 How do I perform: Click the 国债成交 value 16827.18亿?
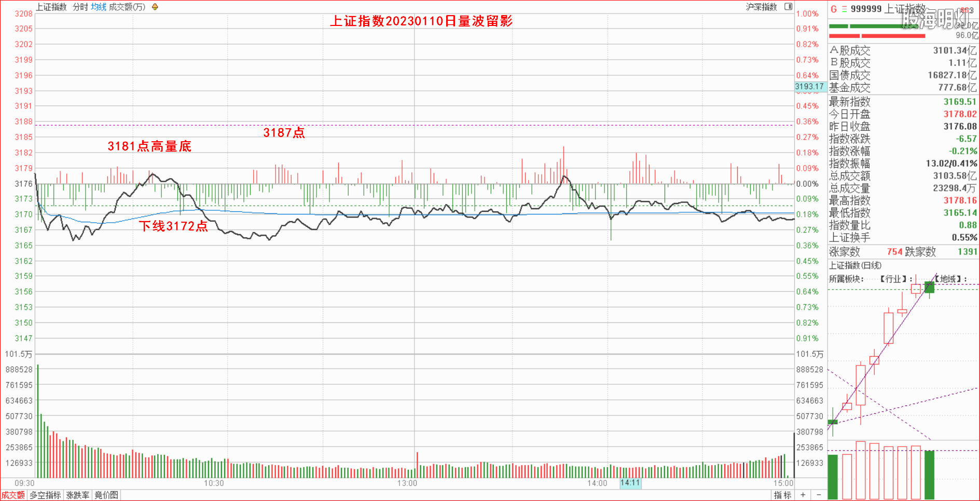pyautogui.click(x=952, y=75)
